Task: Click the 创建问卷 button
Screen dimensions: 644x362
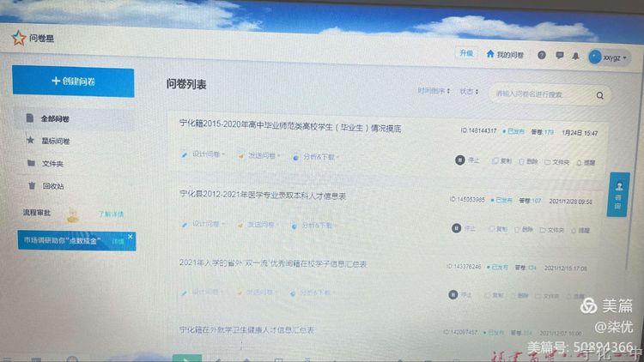Action: pyautogui.click(x=73, y=81)
